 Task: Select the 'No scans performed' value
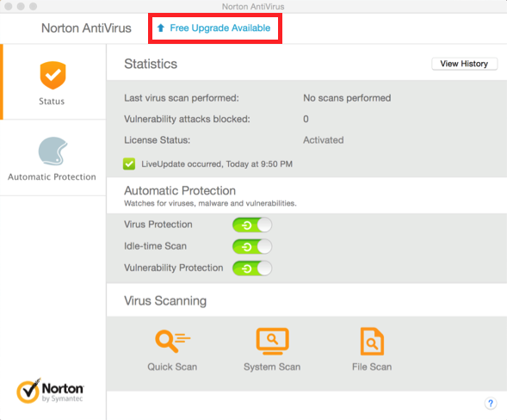(347, 98)
